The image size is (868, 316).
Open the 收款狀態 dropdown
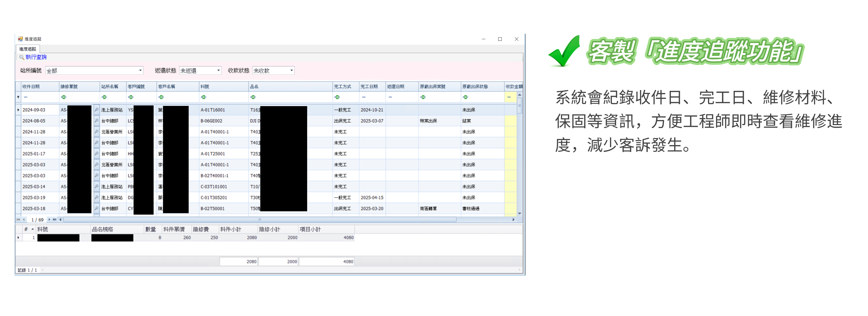(291, 71)
